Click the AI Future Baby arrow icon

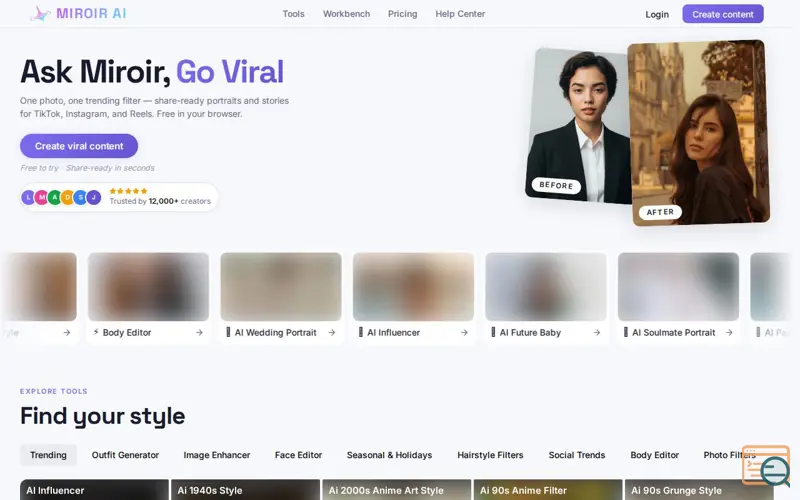(596, 333)
